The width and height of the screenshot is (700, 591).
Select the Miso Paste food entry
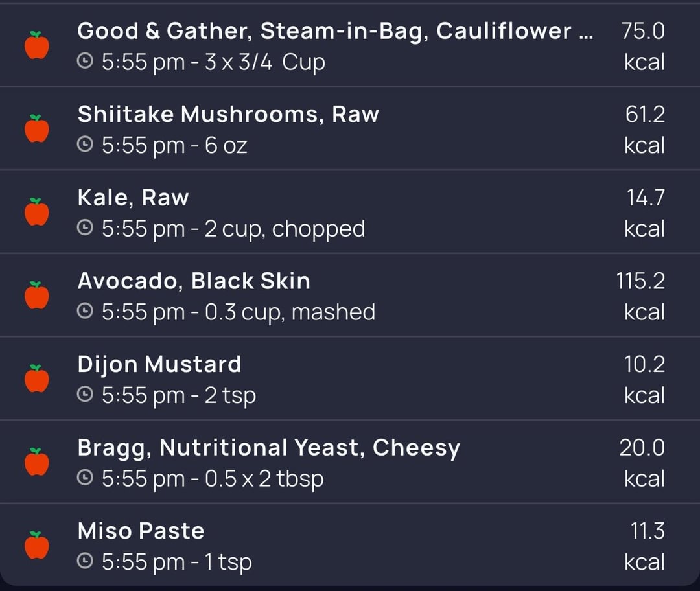pos(141,531)
